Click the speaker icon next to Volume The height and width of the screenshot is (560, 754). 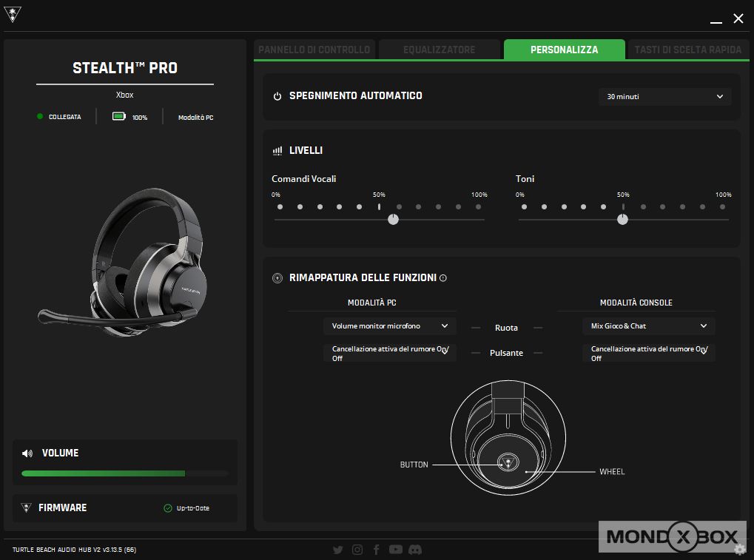27,453
